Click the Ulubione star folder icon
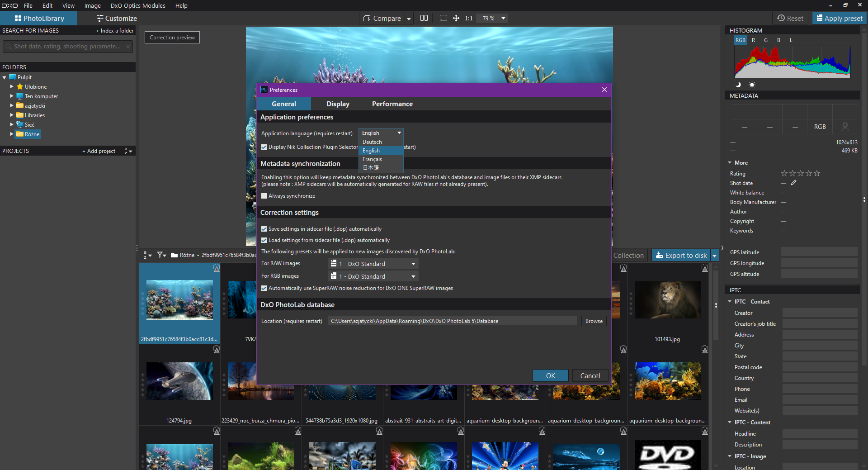This screenshot has width=868, height=470. click(20, 87)
